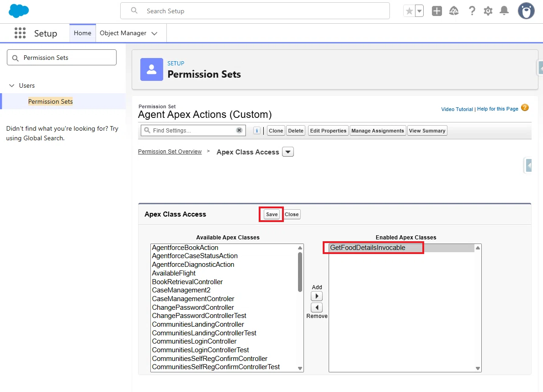
Task: Select CommunitiesSelfRegConfirmControllerTest class
Action: click(x=224, y=367)
